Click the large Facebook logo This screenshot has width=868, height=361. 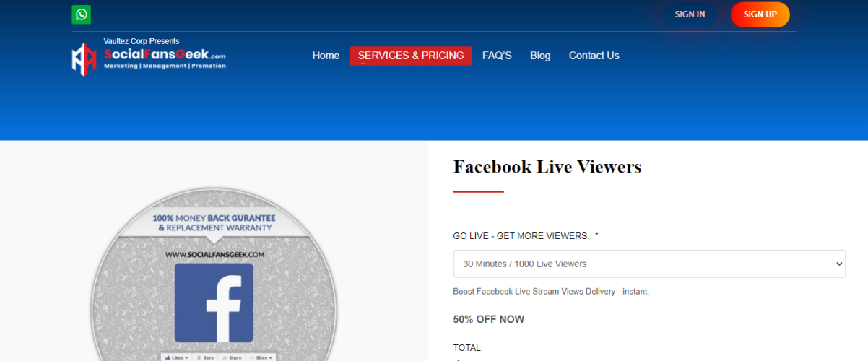[x=214, y=303]
